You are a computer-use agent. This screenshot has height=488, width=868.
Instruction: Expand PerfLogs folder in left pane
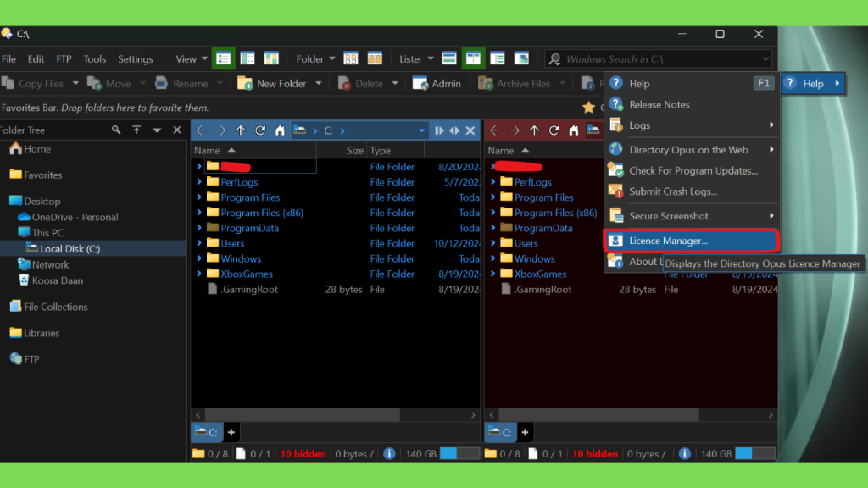(x=198, y=181)
